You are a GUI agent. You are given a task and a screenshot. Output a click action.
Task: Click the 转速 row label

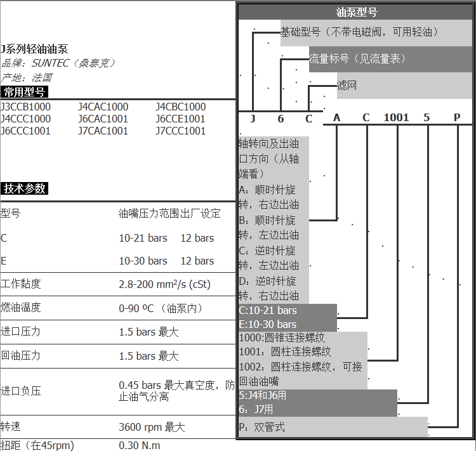click(x=10, y=426)
